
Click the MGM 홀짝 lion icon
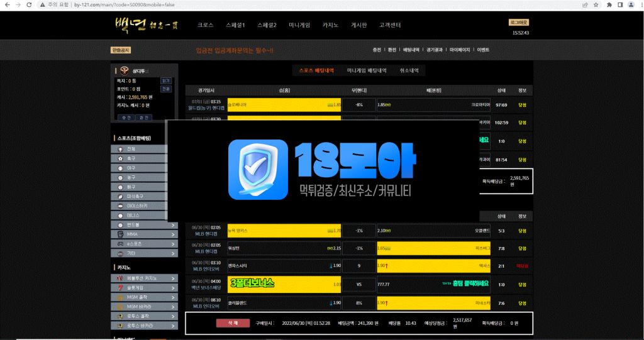click(x=120, y=297)
